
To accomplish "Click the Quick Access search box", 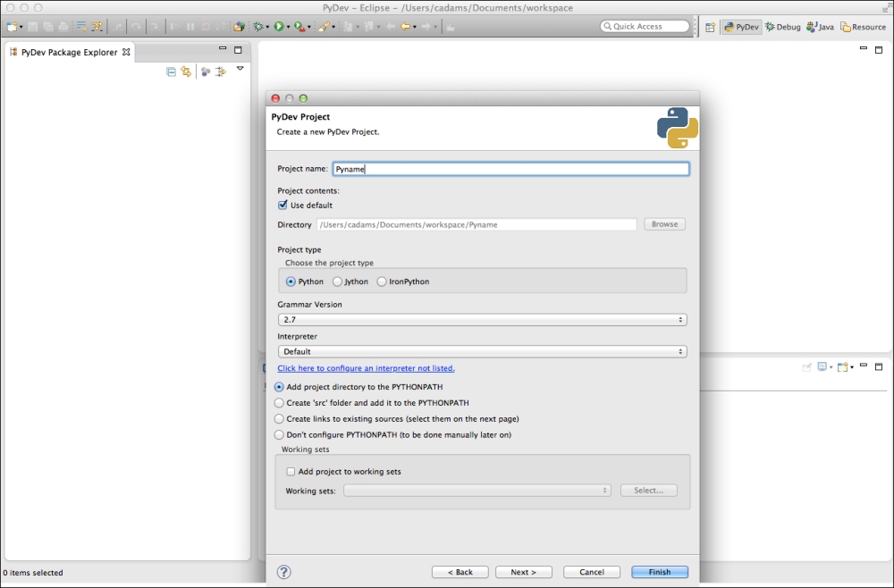I will coord(645,26).
